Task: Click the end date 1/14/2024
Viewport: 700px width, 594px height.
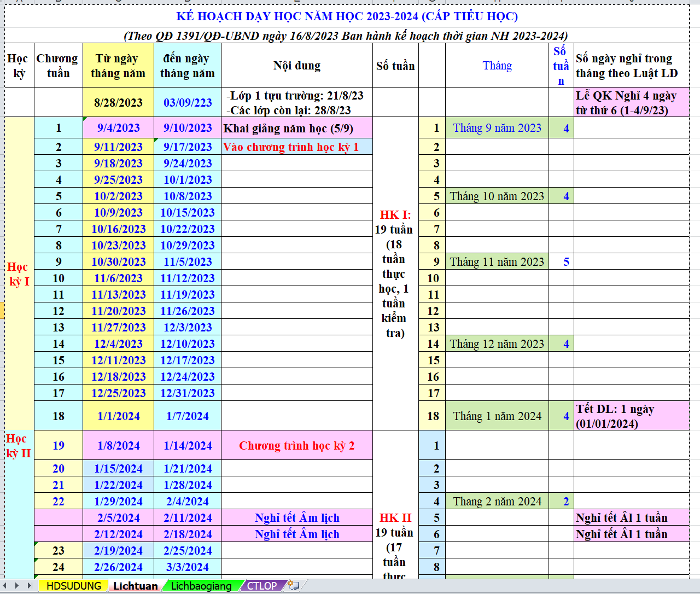Action: point(188,445)
